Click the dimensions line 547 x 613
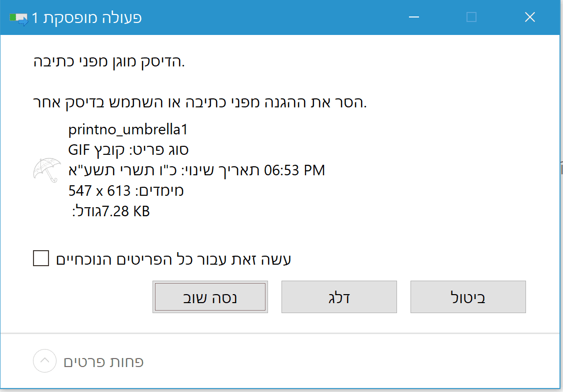The width and height of the screenshot is (563, 392). [126, 191]
